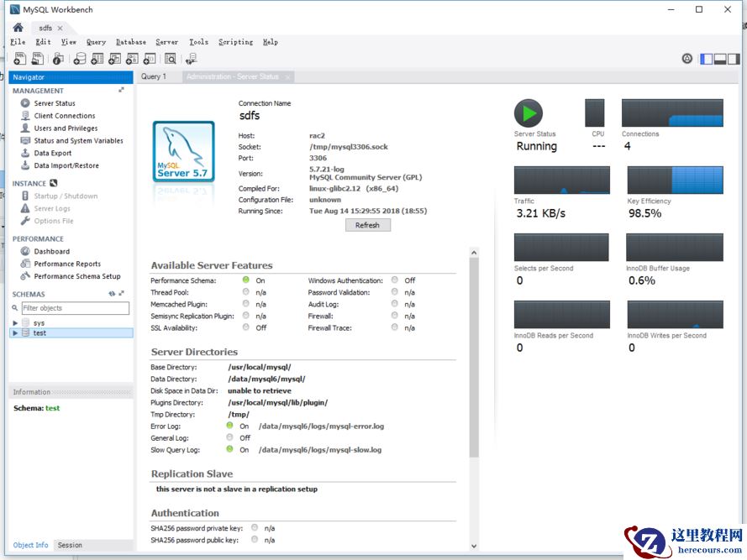Switch to the Query 1 tab
The image size is (747, 560).
[154, 77]
